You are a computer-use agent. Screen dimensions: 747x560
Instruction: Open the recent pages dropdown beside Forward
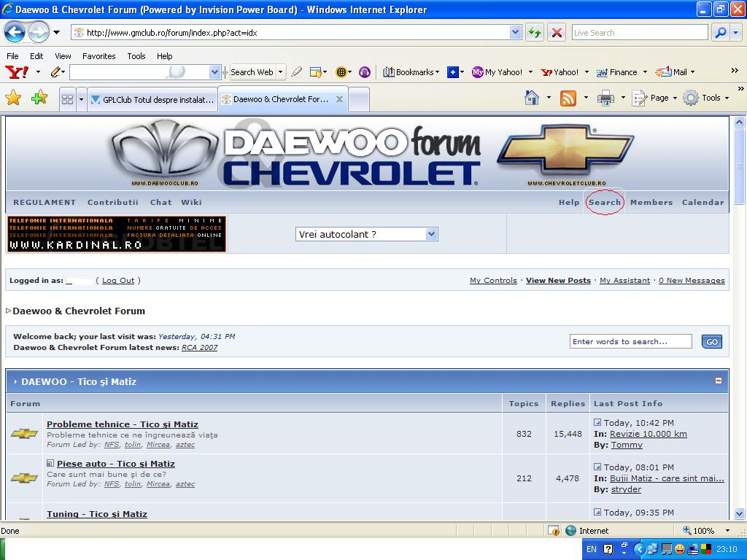pyautogui.click(x=57, y=32)
